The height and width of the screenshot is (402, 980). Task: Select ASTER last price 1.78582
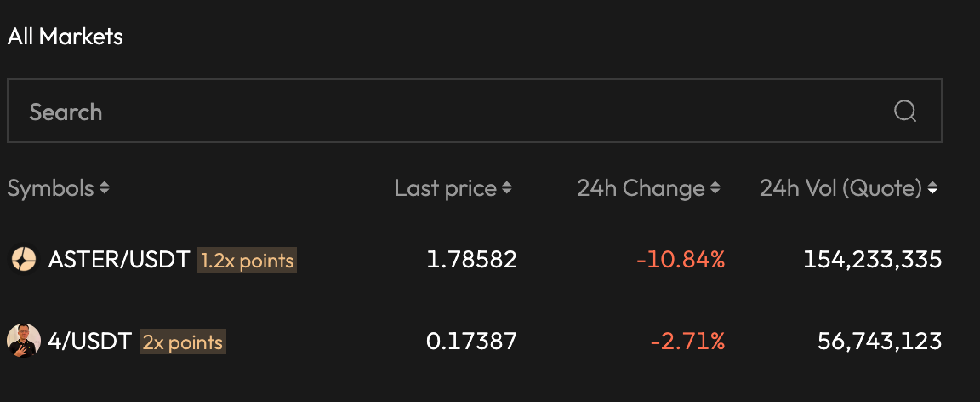pyautogui.click(x=471, y=260)
